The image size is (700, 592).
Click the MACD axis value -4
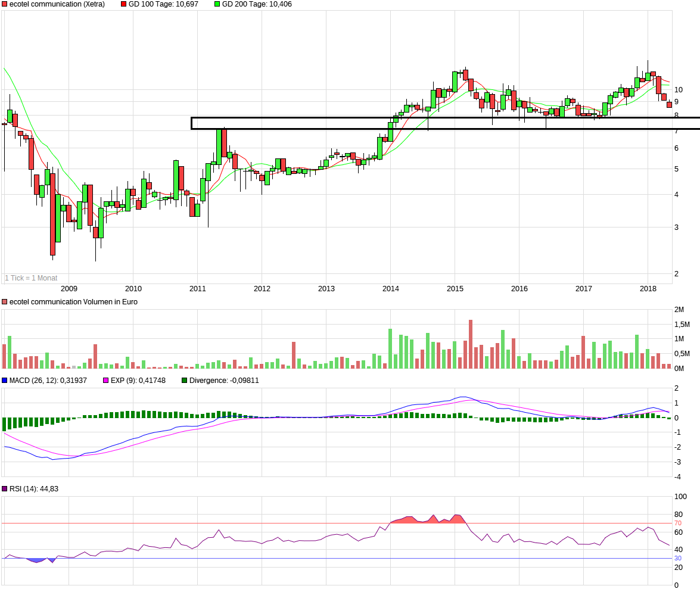point(677,476)
